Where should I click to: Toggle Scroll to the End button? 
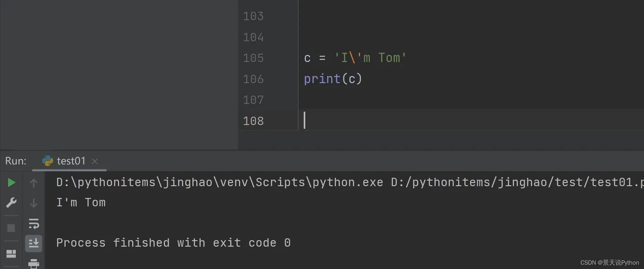tap(34, 244)
